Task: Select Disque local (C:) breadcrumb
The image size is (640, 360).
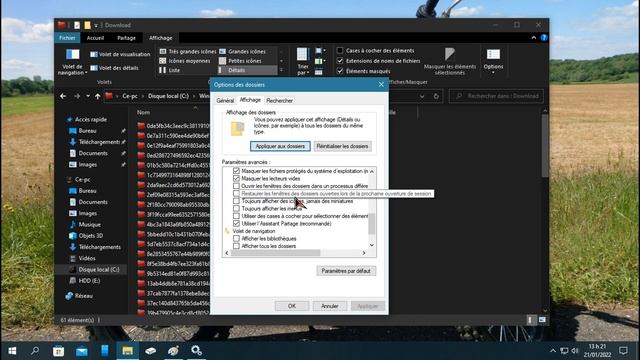Action: click(169, 96)
